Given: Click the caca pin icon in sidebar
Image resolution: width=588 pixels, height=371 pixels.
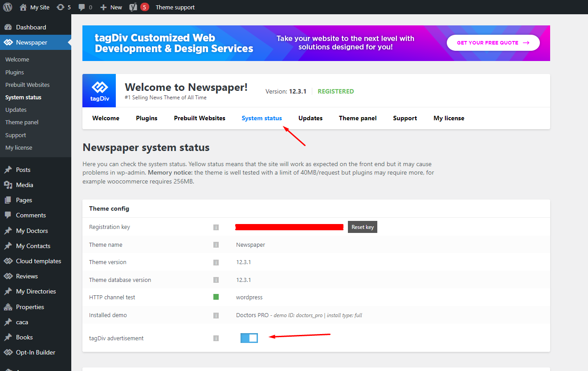Looking at the screenshot, I should point(8,322).
